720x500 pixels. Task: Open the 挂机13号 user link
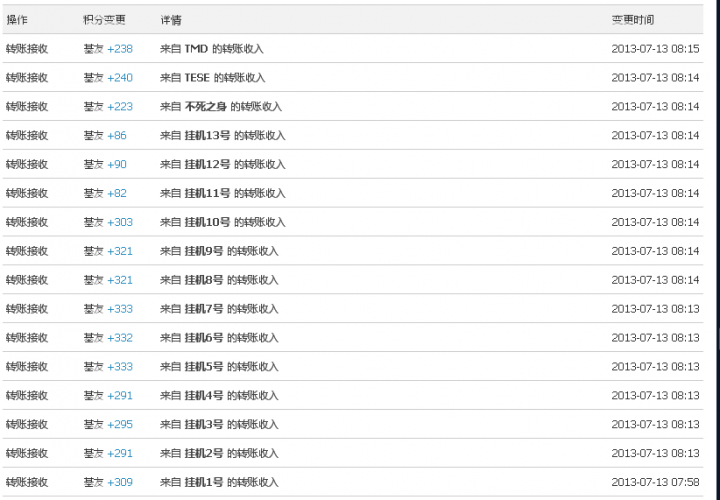tap(208, 135)
